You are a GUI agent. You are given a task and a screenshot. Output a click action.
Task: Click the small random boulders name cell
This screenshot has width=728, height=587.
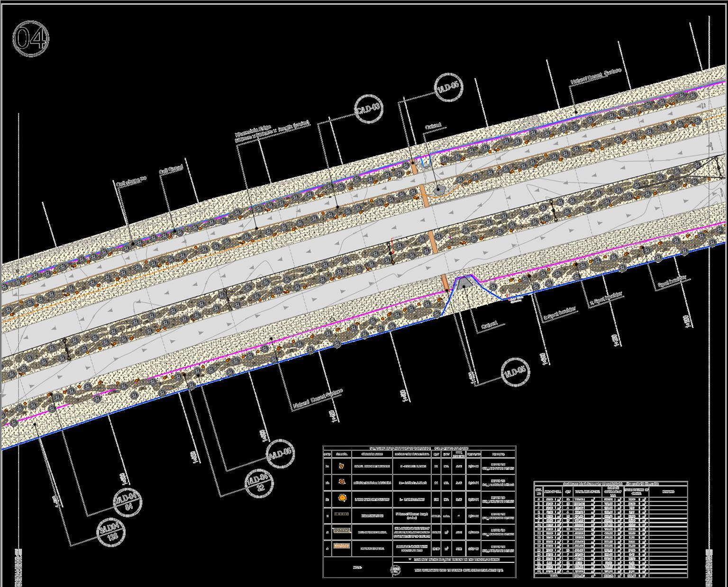(372, 467)
